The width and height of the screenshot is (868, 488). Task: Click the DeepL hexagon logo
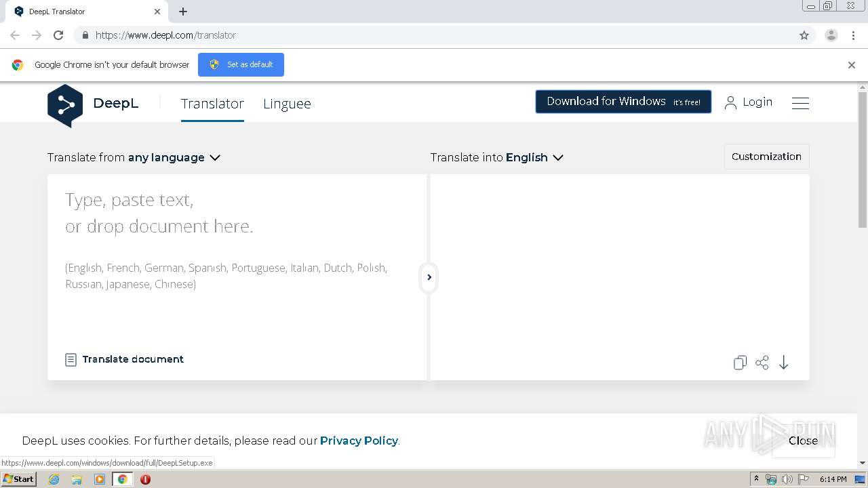(65, 105)
